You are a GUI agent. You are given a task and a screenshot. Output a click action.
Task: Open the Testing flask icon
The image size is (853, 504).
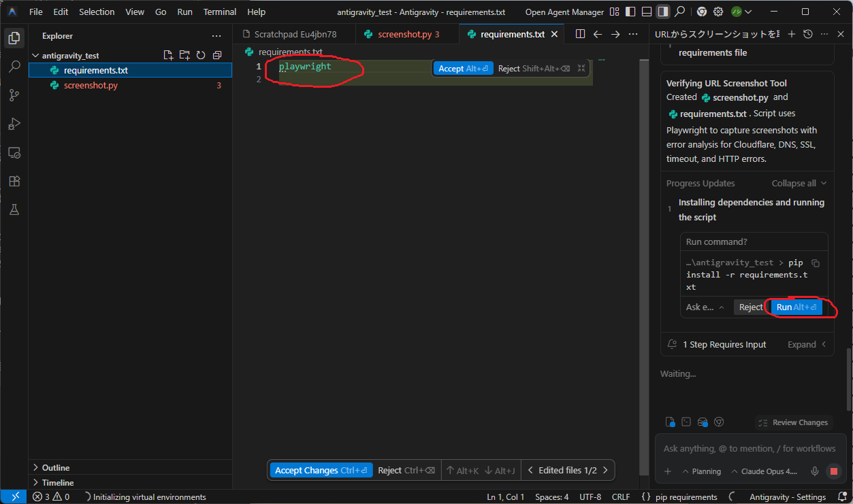[x=14, y=210]
